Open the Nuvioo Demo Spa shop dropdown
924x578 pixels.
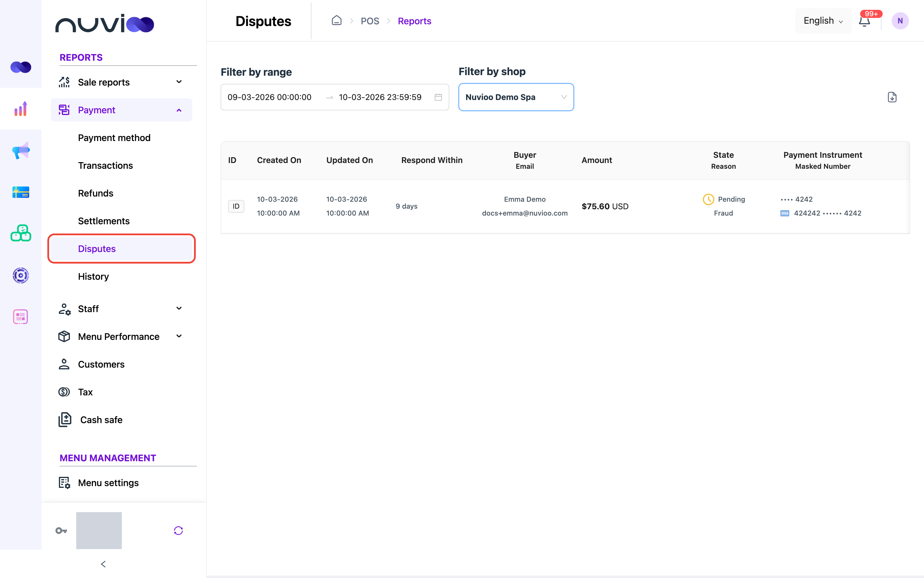point(516,97)
